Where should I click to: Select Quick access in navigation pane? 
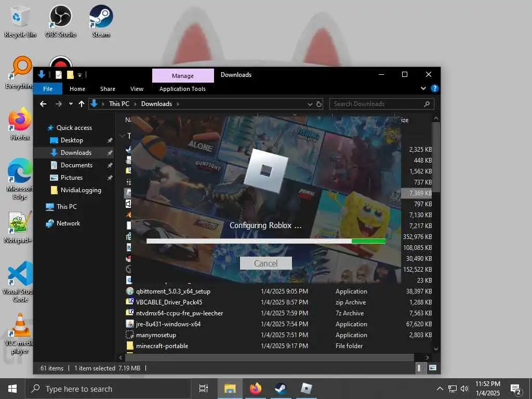click(74, 128)
